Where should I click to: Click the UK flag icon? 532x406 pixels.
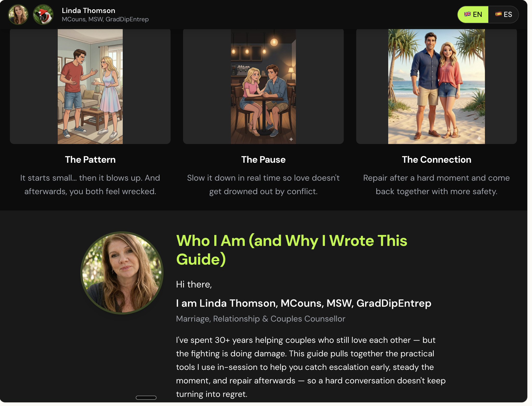click(x=467, y=14)
